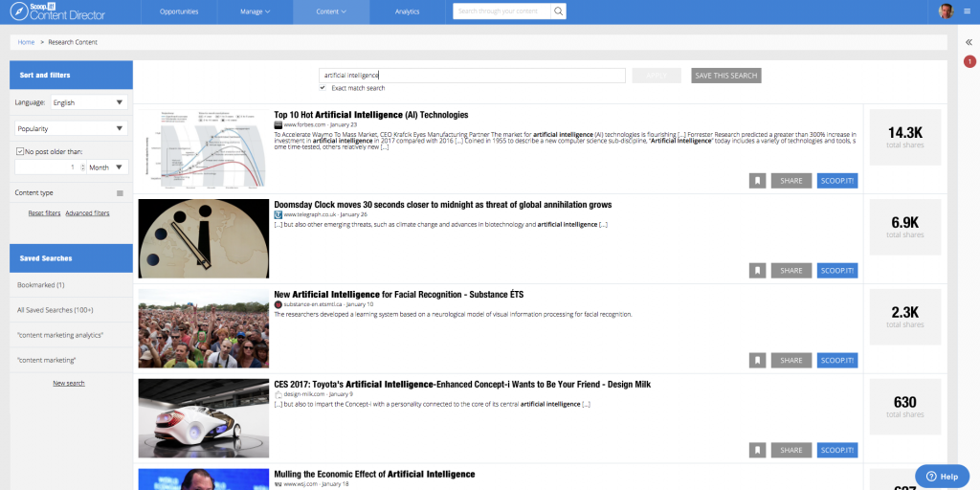Click the search magnifier icon in the top bar
980x490 pixels.
558,11
